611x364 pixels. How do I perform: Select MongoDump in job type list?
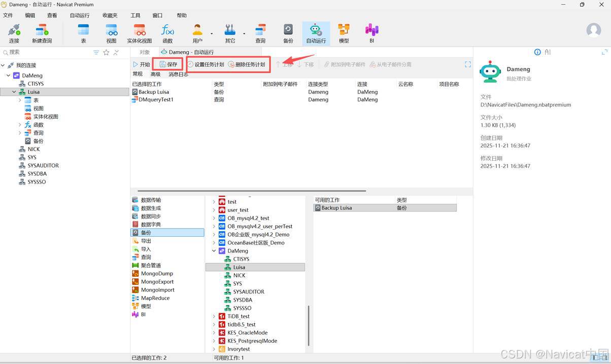click(x=152, y=274)
